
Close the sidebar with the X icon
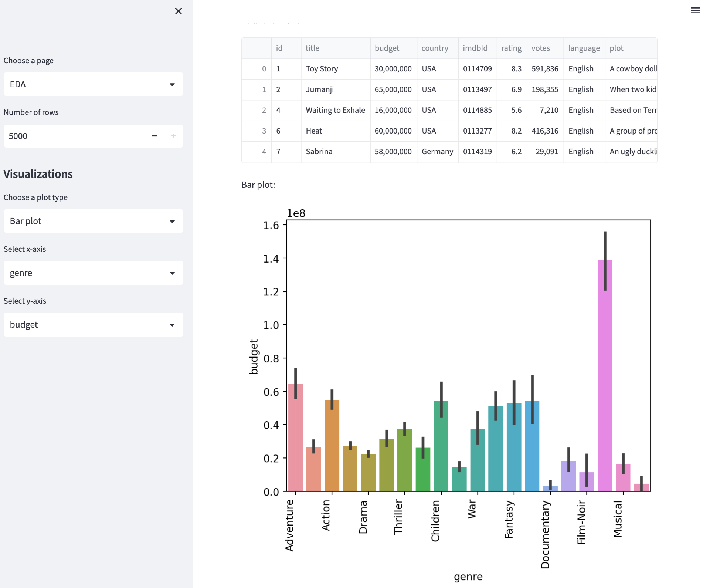pyautogui.click(x=179, y=11)
